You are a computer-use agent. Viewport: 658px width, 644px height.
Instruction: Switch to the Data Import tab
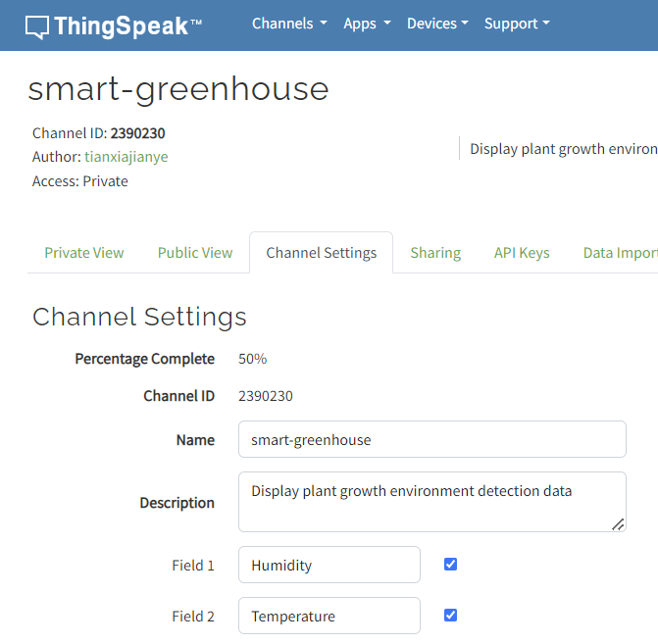click(620, 253)
